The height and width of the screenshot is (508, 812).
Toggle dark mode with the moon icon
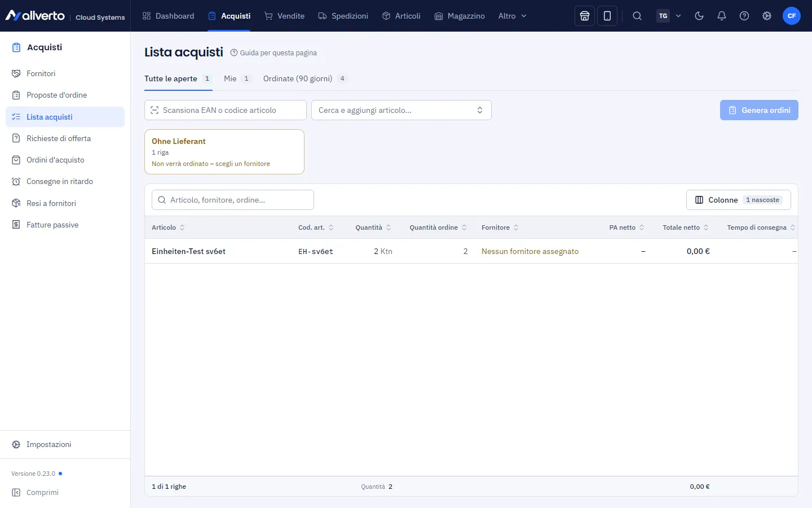699,16
